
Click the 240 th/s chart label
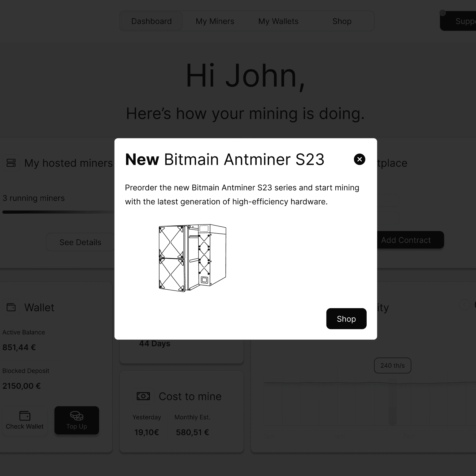(393, 365)
